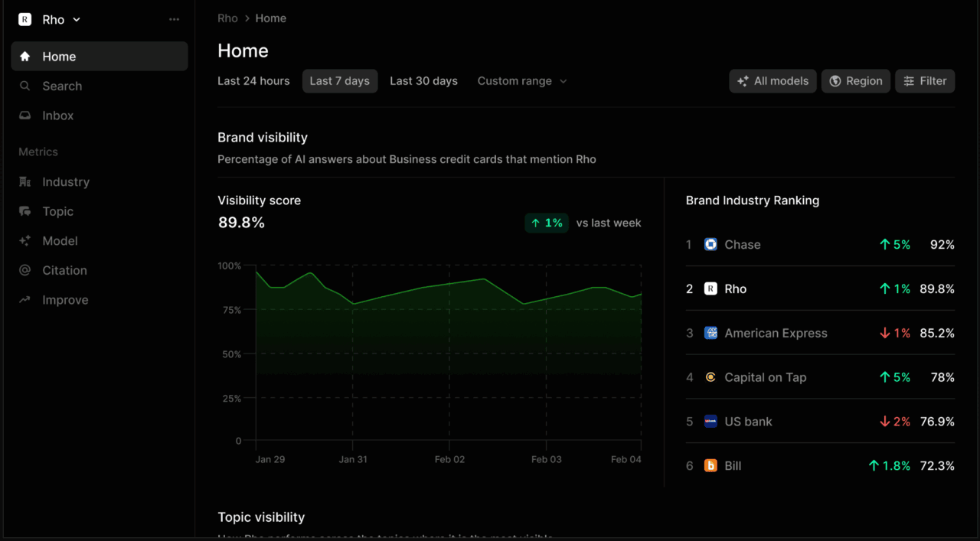Select the Capital on Tap ranking row
Viewport: 980px width, 541px height.
pos(819,377)
